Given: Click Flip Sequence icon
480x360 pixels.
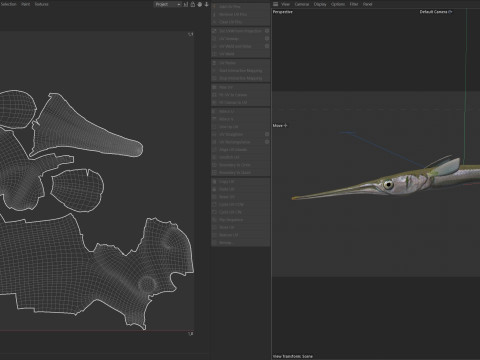Looking at the screenshot, I should 215,220.
